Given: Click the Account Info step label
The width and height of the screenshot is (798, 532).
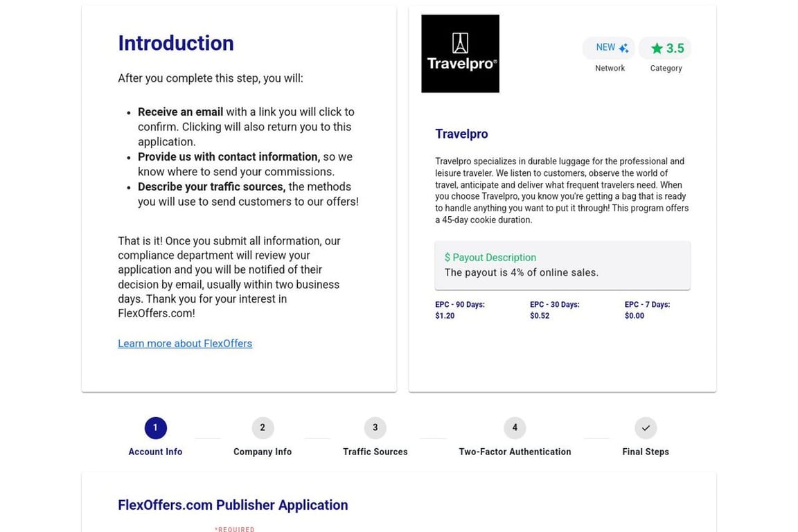Looking at the screenshot, I should 155,452.
